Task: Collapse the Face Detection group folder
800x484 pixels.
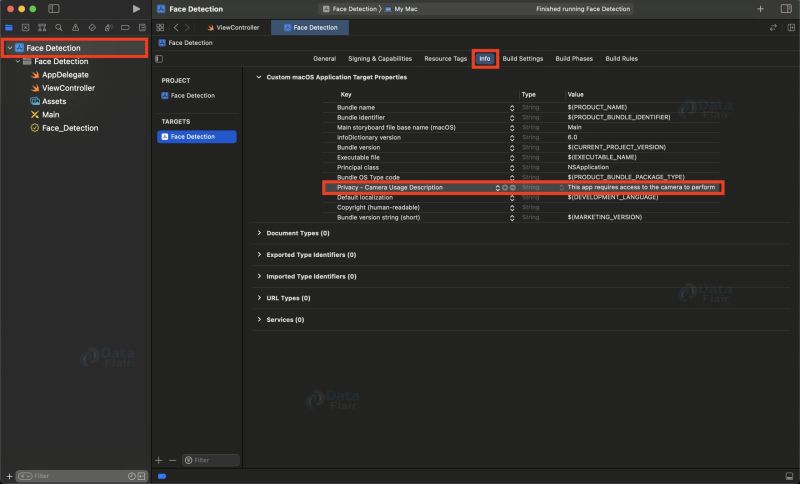Action: pyautogui.click(x=18, y=61)
